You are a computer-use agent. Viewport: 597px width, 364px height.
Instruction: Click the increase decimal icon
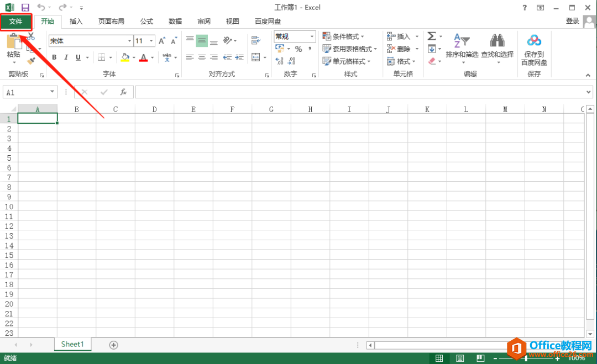point(280,61)
